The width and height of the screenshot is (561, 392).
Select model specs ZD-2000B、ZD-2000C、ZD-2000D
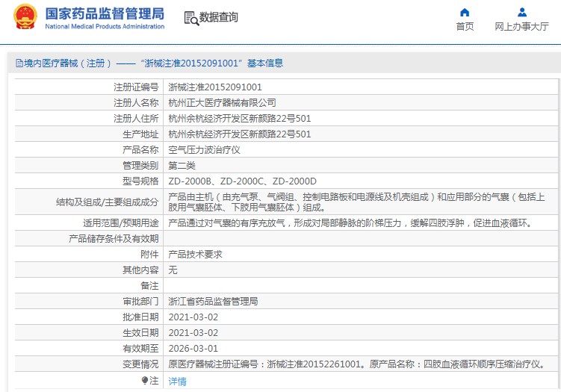[x=242, y=181]
